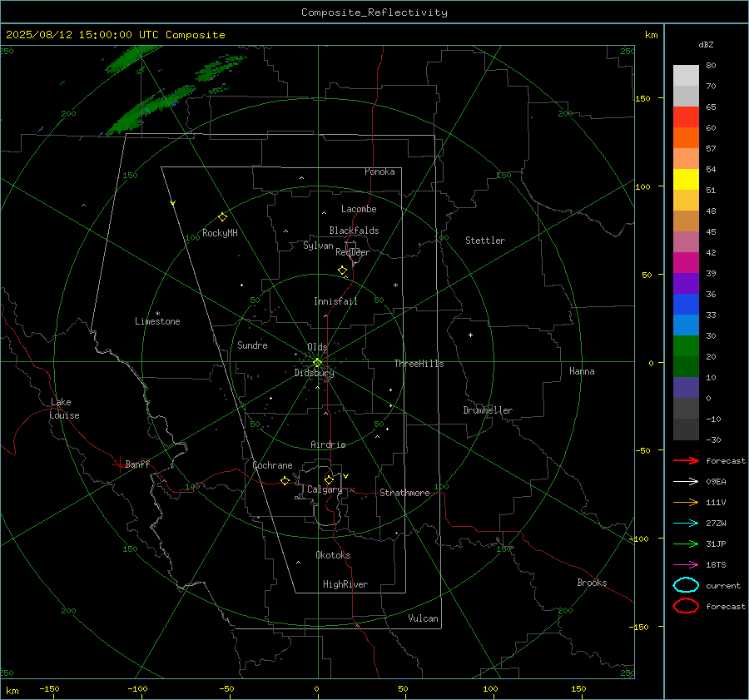The height and width of the screenshot is (700, 749).
Task: Click the yellow diamond marker above Calgary
Action: 329,479
